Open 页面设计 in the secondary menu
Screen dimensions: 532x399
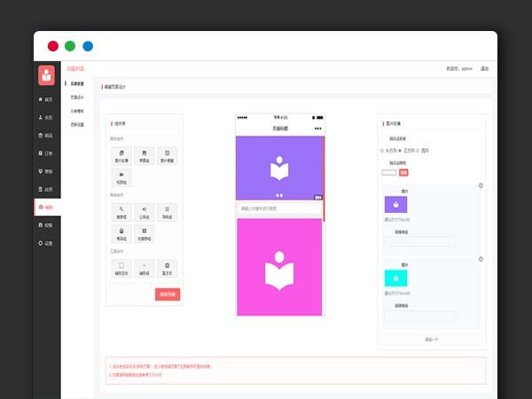point(77,98)
